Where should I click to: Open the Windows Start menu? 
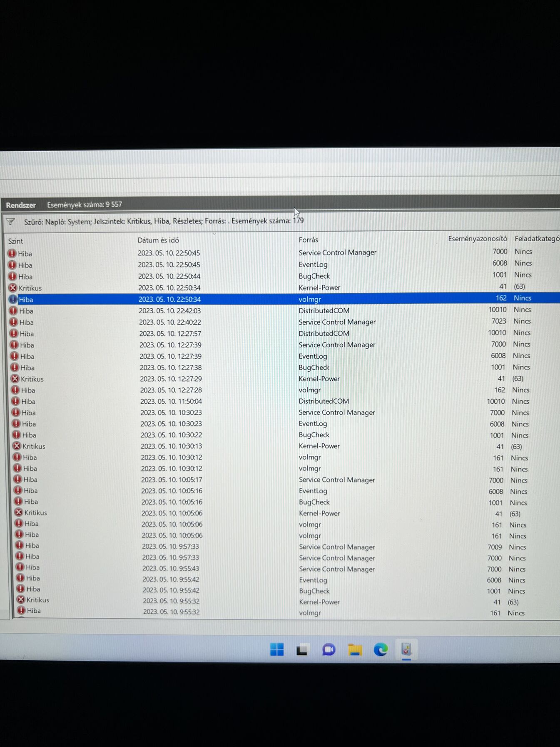click(x=277, y=649)
